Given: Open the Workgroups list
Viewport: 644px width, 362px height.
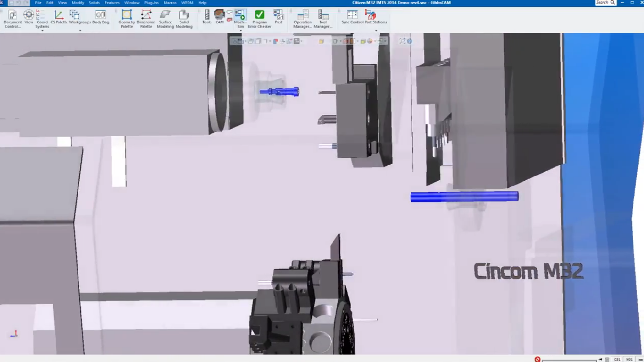Looking at the screenshot, I should click(79, 17).
